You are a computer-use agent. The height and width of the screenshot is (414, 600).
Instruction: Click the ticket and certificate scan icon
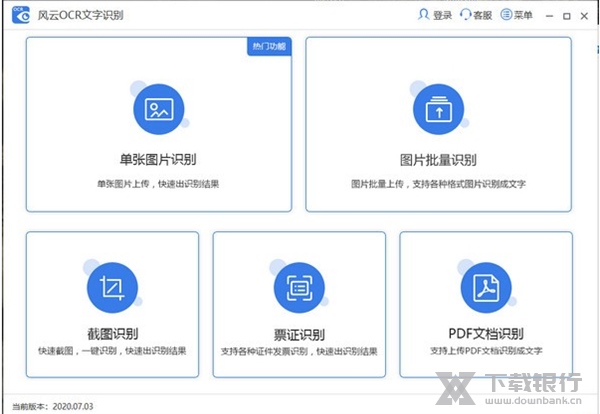point(299,287)
